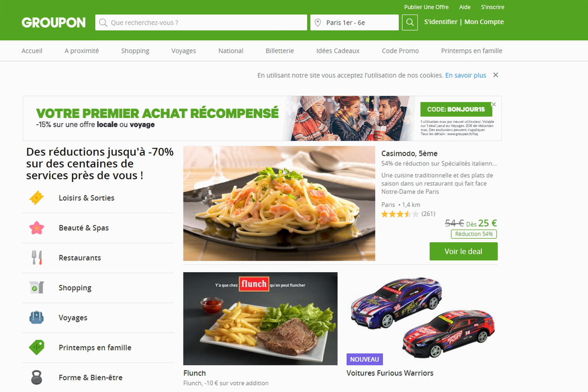Open the Flunch deal image

pyautogui.click(x=260, y=319)
